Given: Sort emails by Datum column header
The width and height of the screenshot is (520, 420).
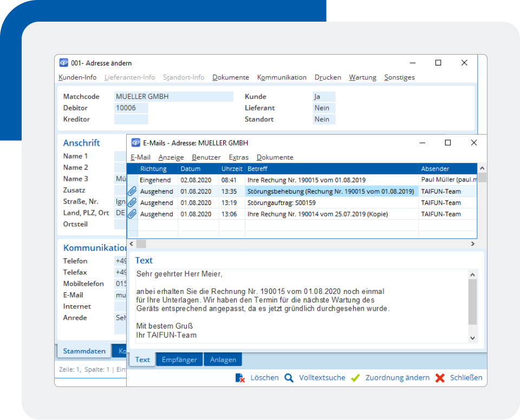Looking at the screenshot, I should pos(191,169).
